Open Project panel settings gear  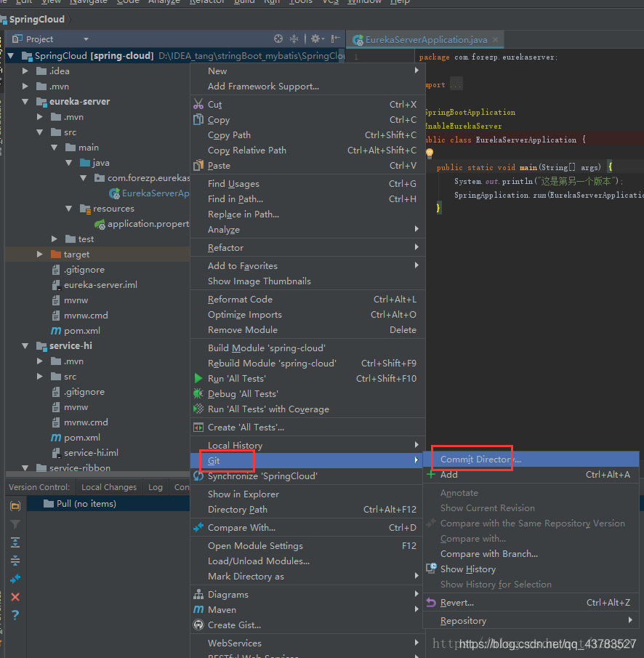[x=317, y=39]
